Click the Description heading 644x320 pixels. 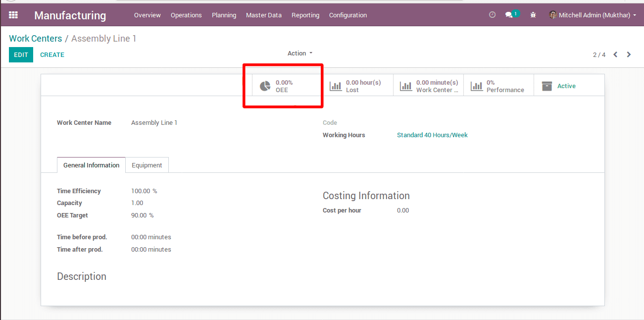82,276
